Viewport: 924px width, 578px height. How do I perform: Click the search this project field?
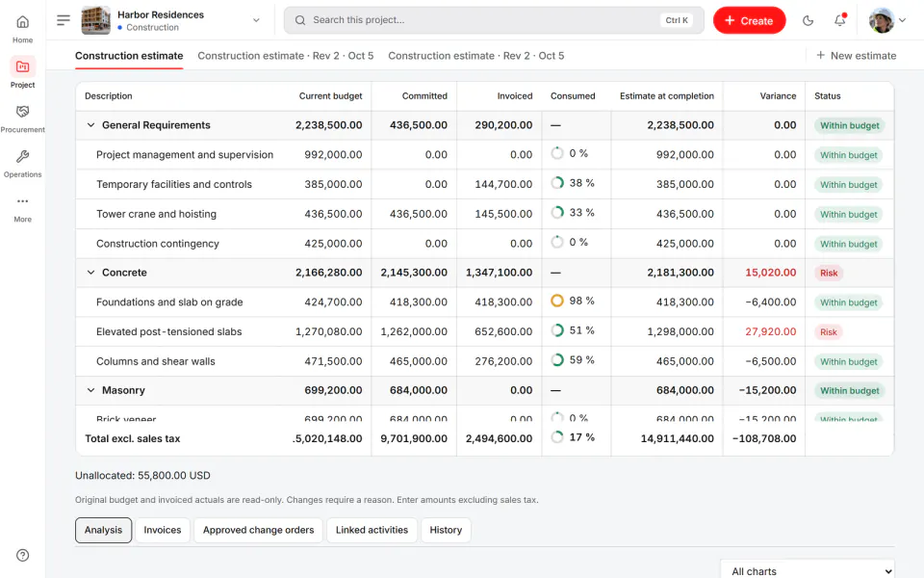pyautogui.click(x=494, y=20)
